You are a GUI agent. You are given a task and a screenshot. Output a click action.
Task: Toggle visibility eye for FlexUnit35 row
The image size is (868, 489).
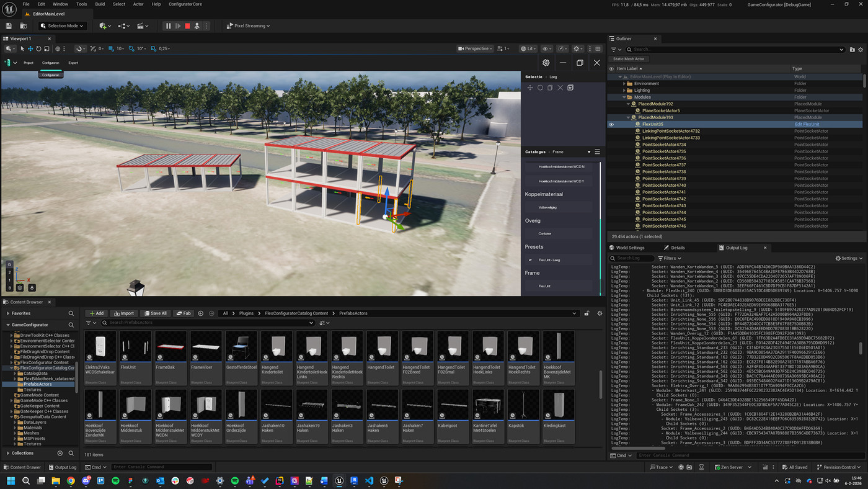pos(611,124)
